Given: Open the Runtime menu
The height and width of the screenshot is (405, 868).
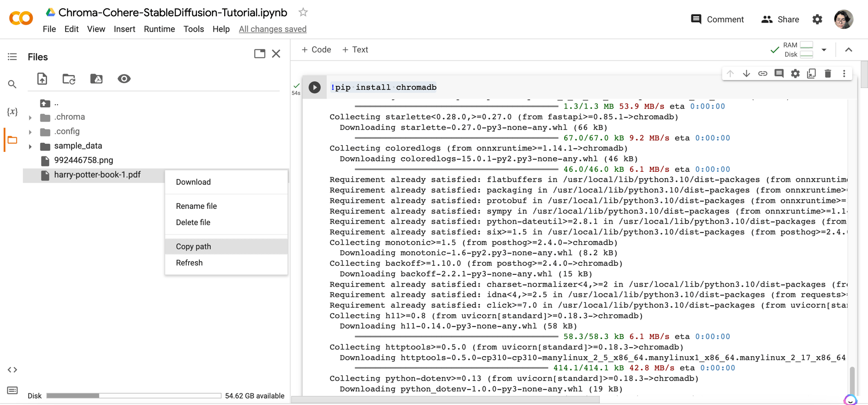Looking at the screenshot, I should [x=159, y=29].
